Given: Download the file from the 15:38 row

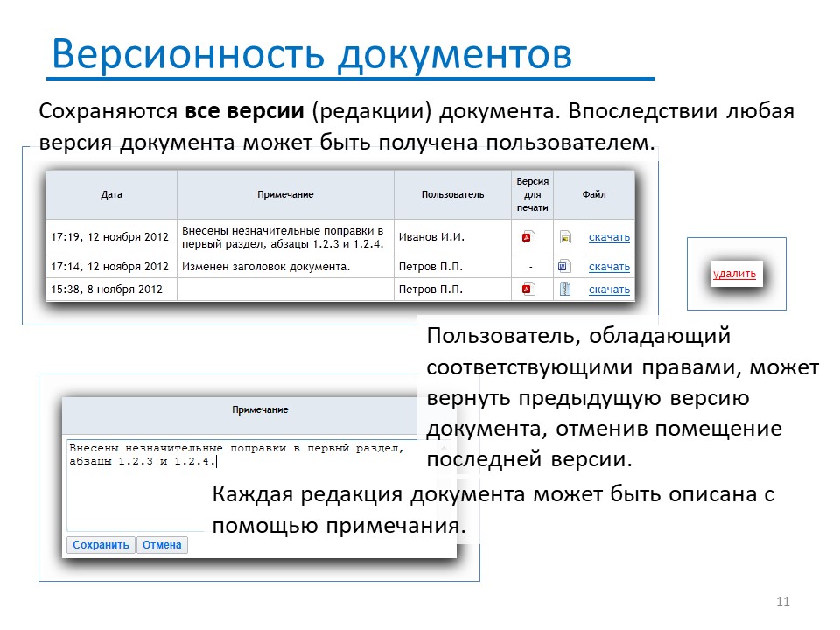Looking at the screenshot, I should pos(609,290).
